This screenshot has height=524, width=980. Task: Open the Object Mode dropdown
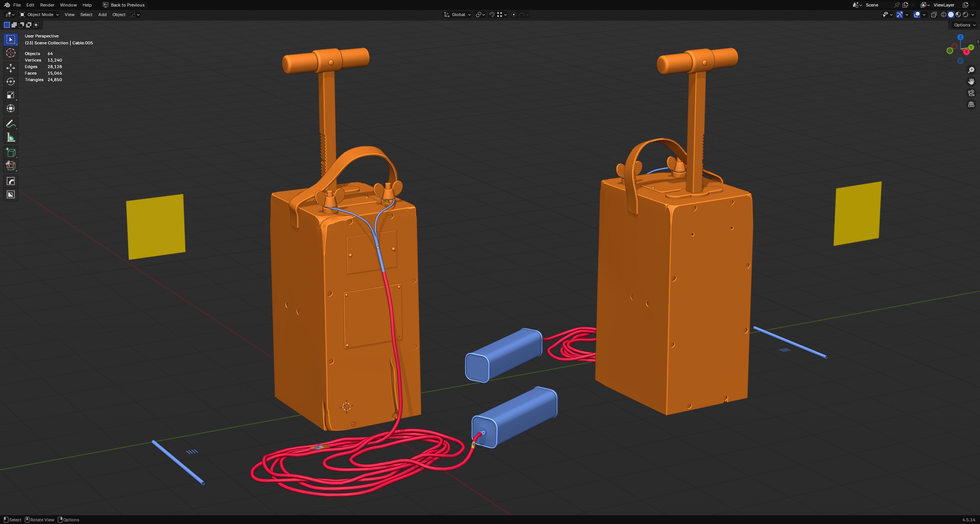[x=39, y=15]
